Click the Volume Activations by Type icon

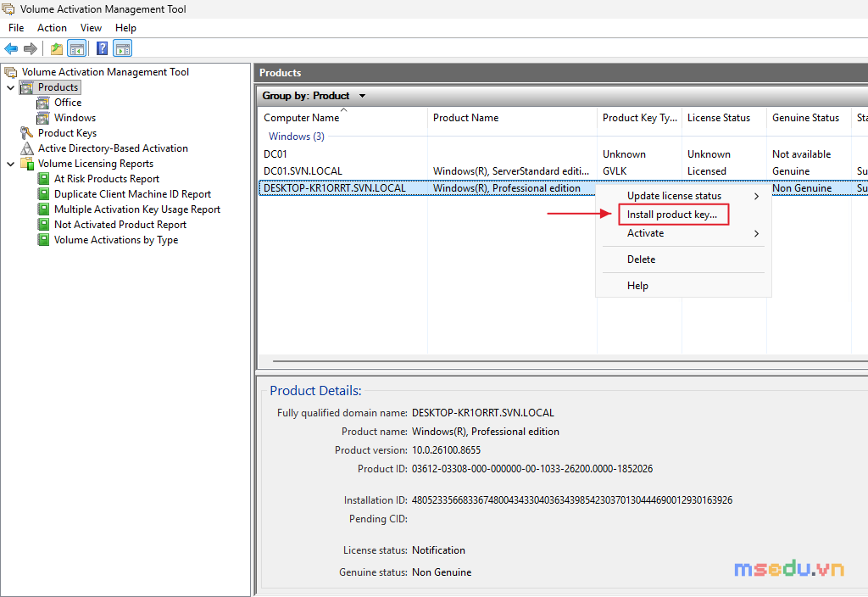(43, 240)
